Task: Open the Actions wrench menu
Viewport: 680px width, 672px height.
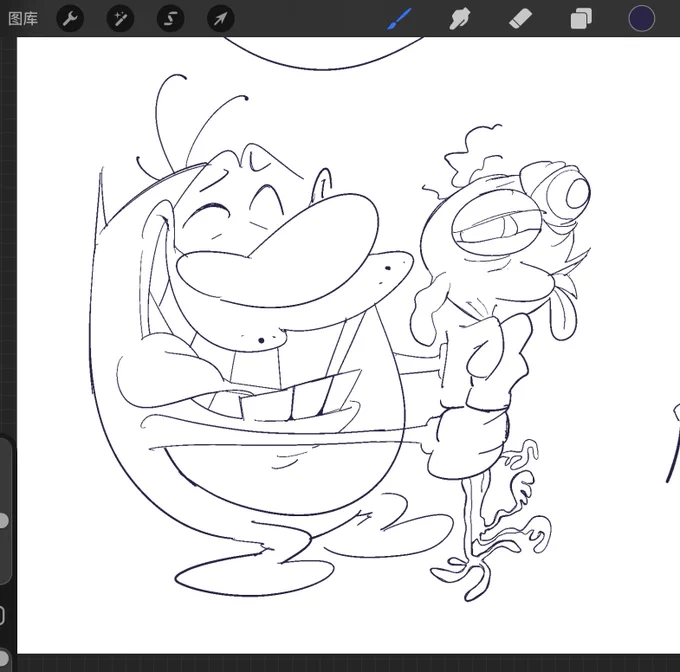Action: point(70,19)
